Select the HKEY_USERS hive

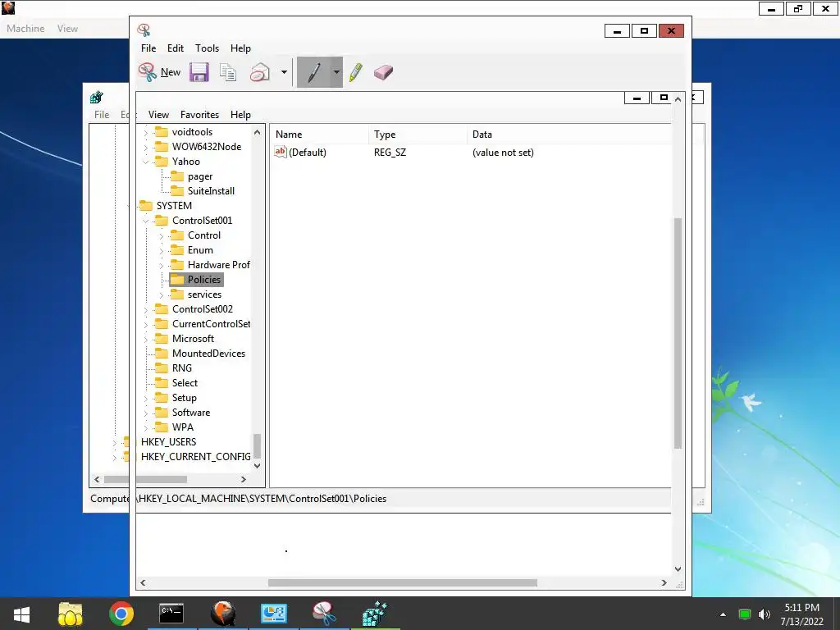coord(168,442)
